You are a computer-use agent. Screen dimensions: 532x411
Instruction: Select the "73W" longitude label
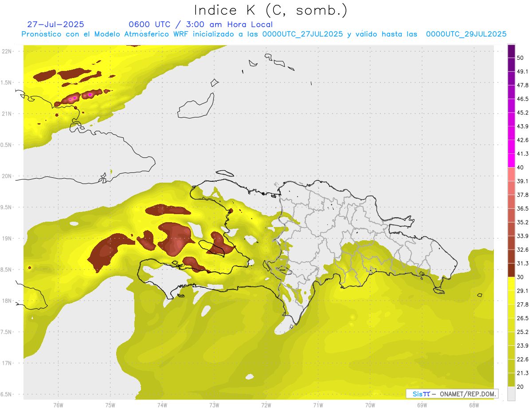(214, 405)
